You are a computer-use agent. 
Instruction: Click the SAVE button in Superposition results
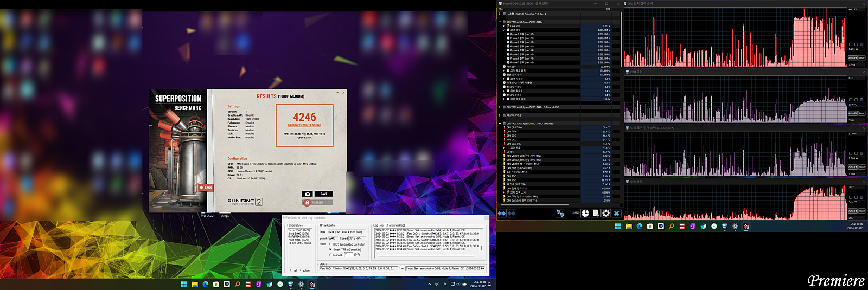(323, 194)
